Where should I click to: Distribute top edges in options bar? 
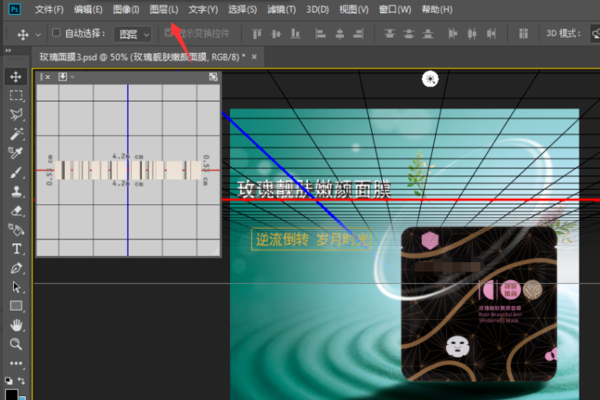pos(390,34)
